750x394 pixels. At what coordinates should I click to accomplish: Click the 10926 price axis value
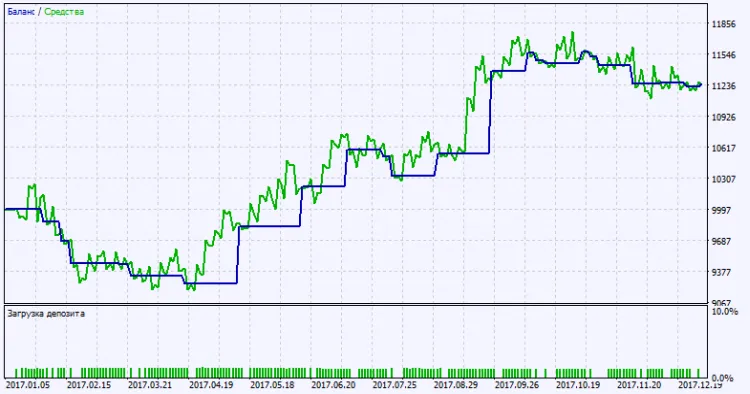(724, 117)
